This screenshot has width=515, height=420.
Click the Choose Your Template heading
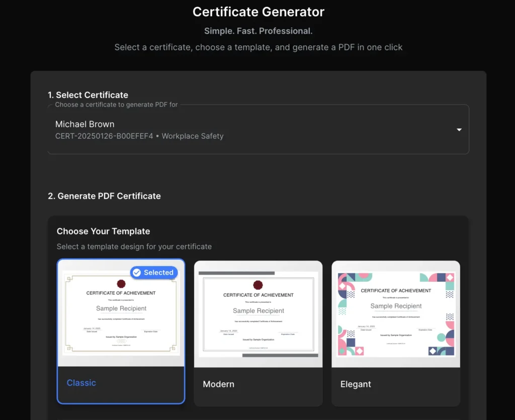pos(103,231)
